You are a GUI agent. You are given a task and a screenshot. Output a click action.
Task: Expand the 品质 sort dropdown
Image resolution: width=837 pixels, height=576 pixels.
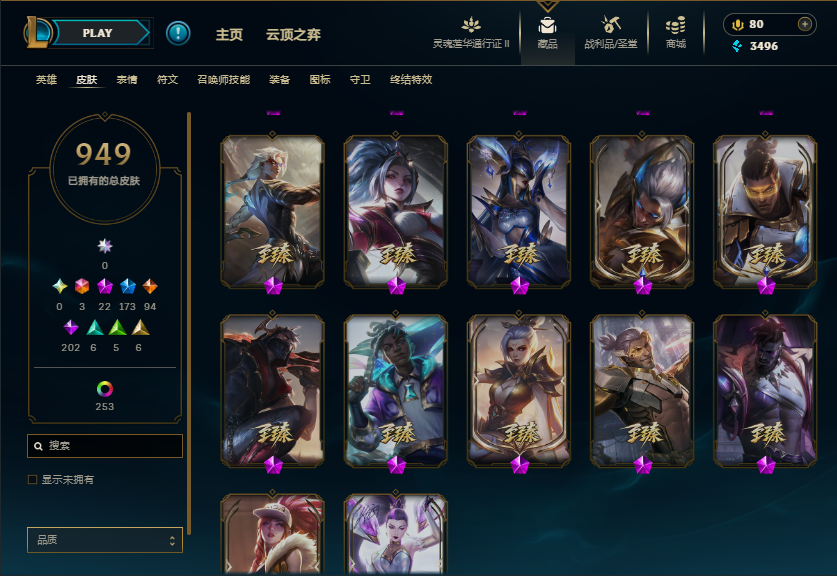point(105,540)
